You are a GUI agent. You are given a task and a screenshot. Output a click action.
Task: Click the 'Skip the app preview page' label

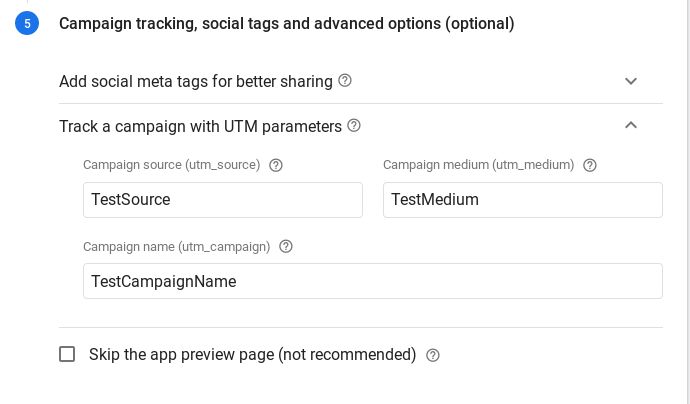(252, 355)
